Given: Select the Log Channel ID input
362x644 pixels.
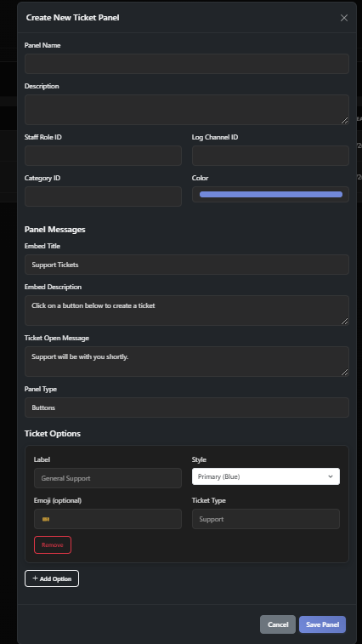Looking at the screenshot, I should [270, 156].
